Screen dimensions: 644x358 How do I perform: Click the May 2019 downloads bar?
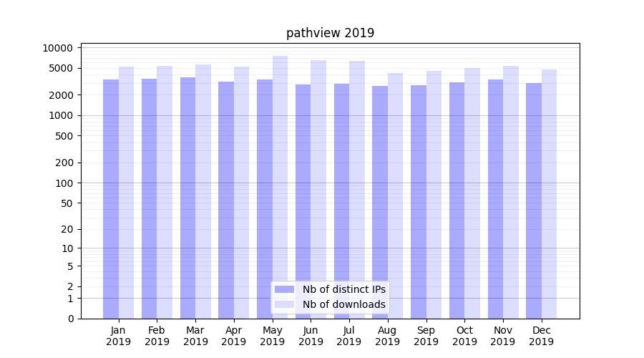(280, 186)
